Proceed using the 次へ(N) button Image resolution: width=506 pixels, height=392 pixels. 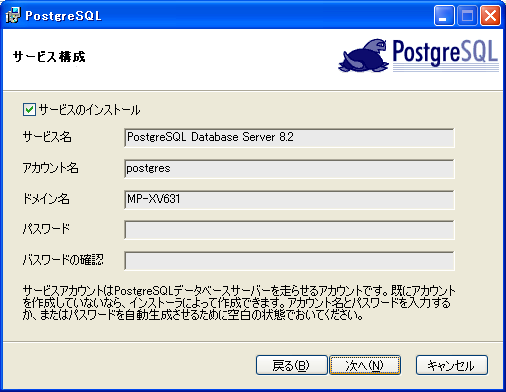click(x=365, y=365)
